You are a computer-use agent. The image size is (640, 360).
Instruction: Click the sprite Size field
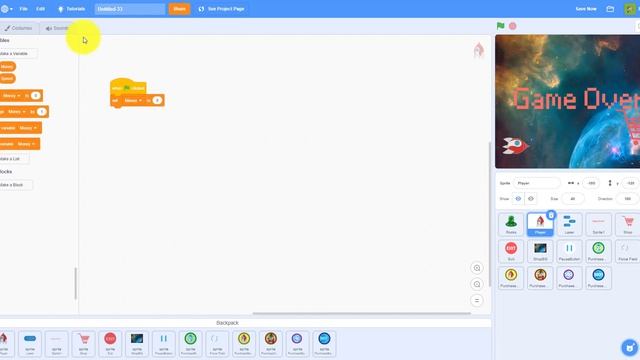click(573, 199)
